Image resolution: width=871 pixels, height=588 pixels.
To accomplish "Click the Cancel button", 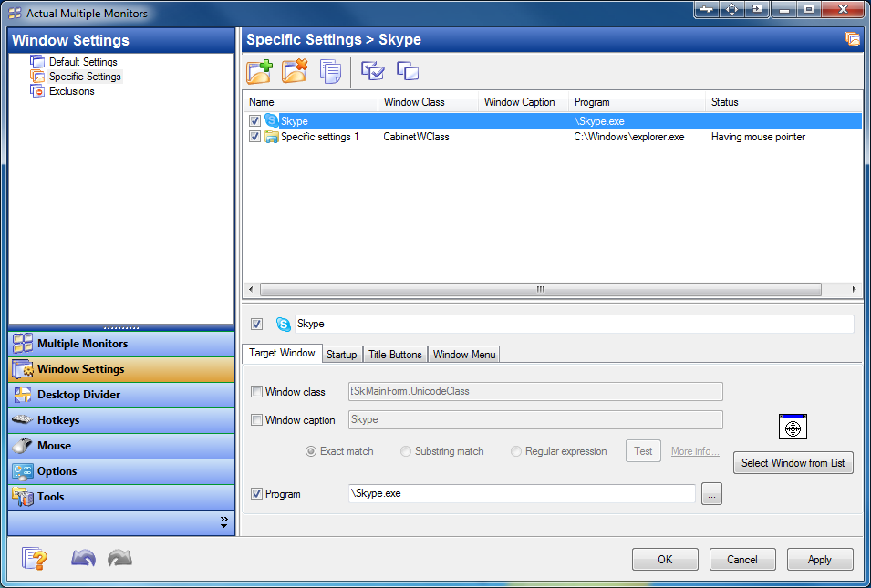I will (742, 559).
